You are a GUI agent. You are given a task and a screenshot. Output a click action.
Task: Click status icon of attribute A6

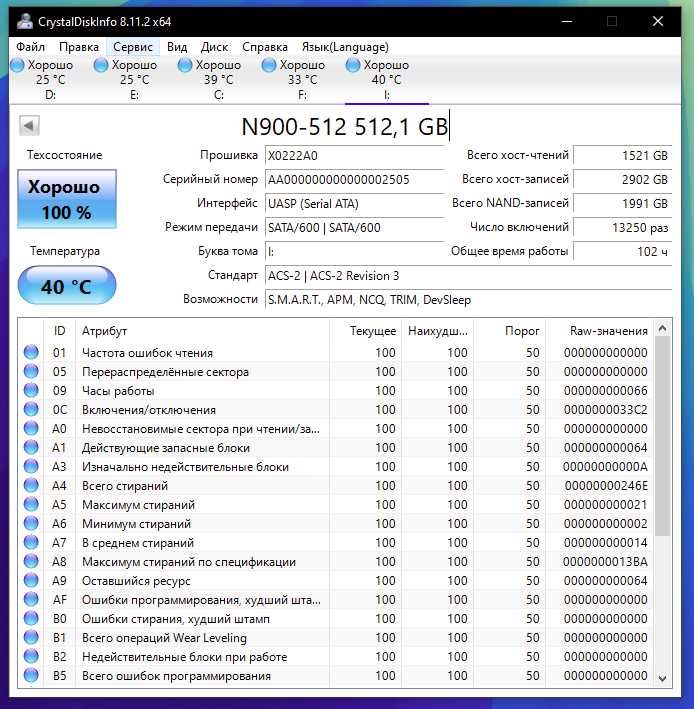(31, 523)
